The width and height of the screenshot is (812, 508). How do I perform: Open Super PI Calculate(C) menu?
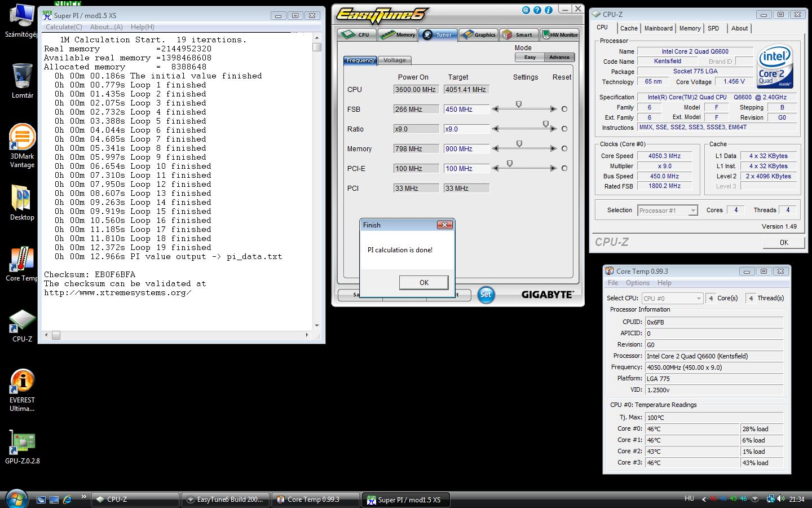coord(64,27)
